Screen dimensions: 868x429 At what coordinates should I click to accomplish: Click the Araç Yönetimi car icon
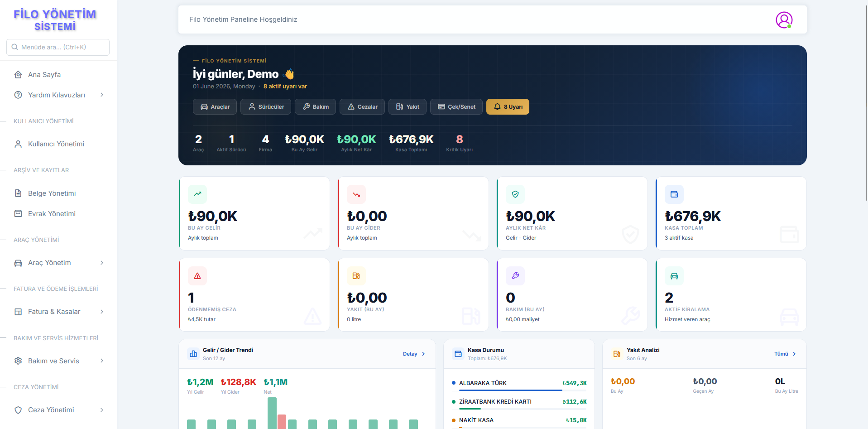(18, 263)
